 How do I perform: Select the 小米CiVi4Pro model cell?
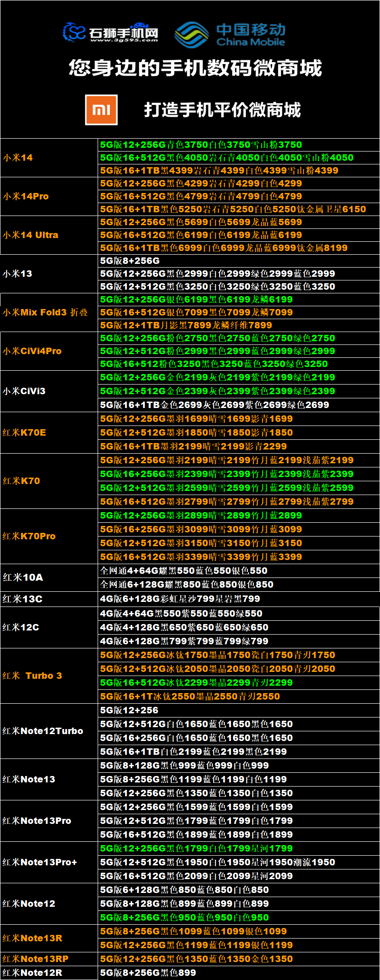click(x=32, y=351)
